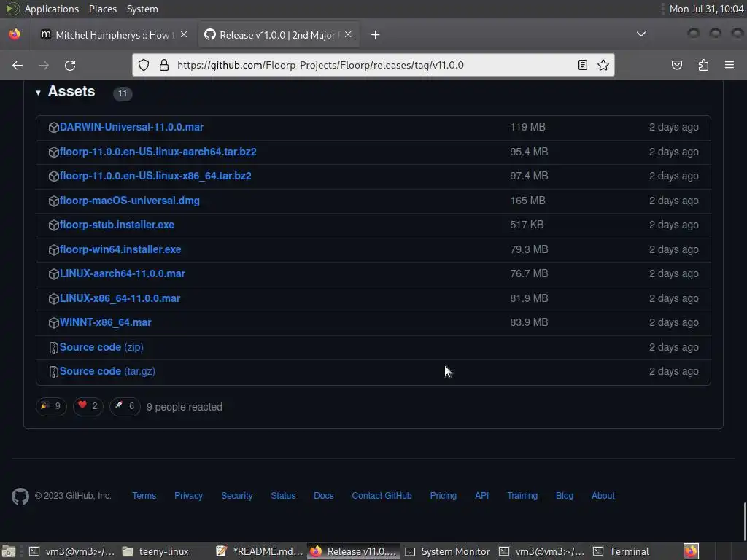The width and height of the screenshot is (747, 560).
Task: Download WINNT-x86_64.mar
Action: click(x=105, y=322)
